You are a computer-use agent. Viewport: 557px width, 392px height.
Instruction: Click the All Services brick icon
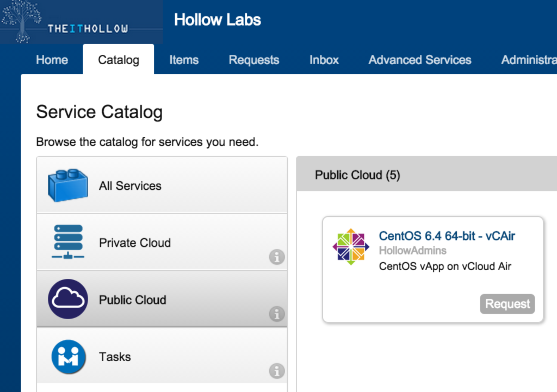[66, 185]
